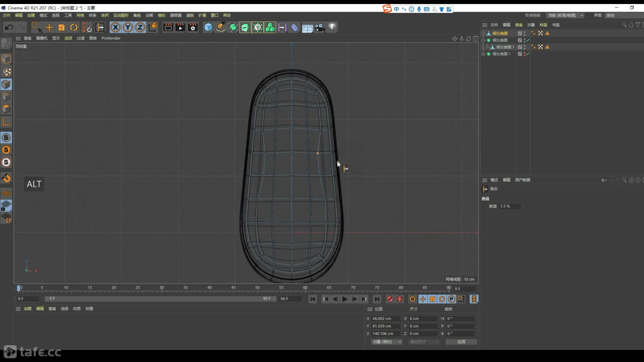The width and height of the screenshot is (644, 362).
Task: Enable the axis L-shaped tool
Action: click(6, 122)
